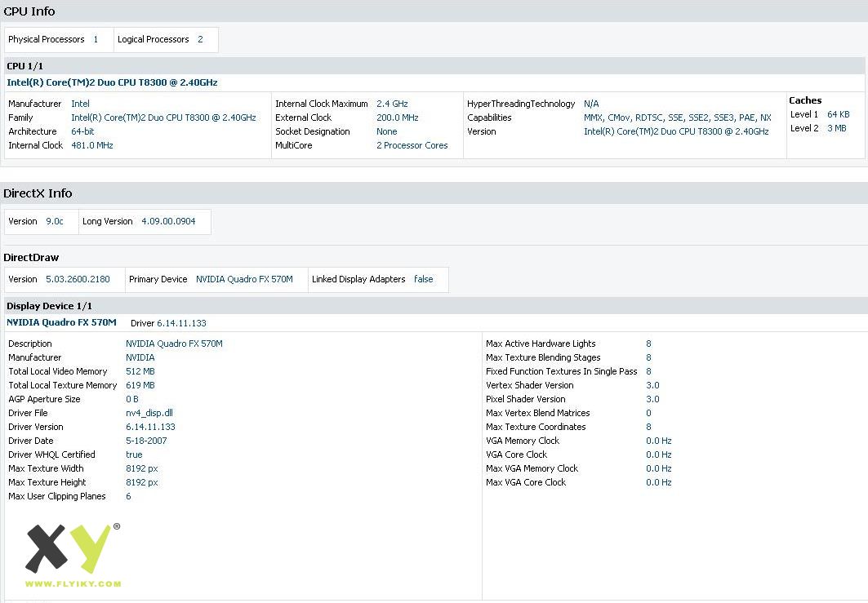Click the "Logical Processors" label
The image size is (868, 603).
153,39
